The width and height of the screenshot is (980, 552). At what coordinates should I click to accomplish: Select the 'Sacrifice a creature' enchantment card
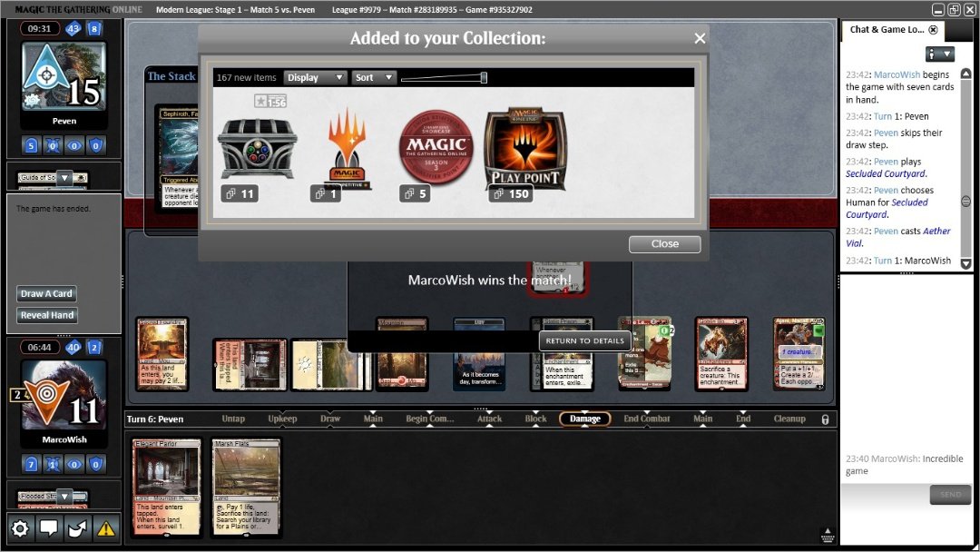tap(721, 354)
